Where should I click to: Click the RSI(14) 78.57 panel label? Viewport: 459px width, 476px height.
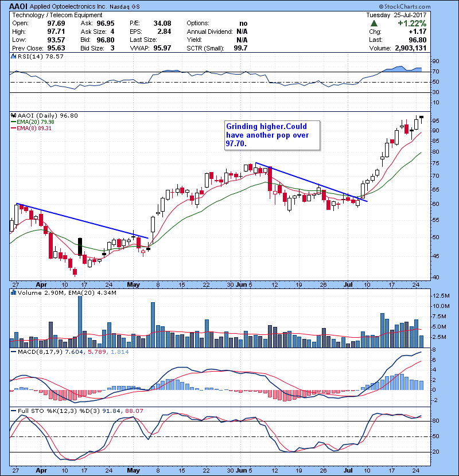pyautogui.click(x=40, y=56)
